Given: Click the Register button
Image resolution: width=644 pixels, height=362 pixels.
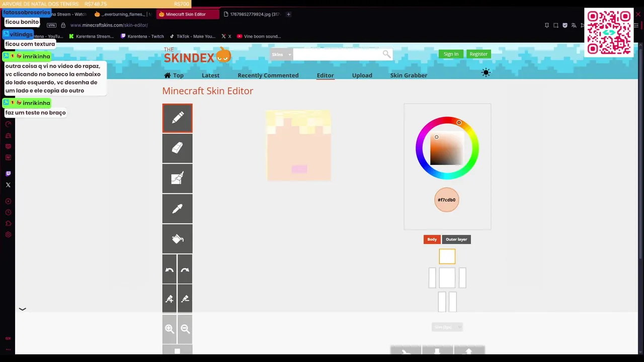Looking at the screenshot, I should point(478,54).
